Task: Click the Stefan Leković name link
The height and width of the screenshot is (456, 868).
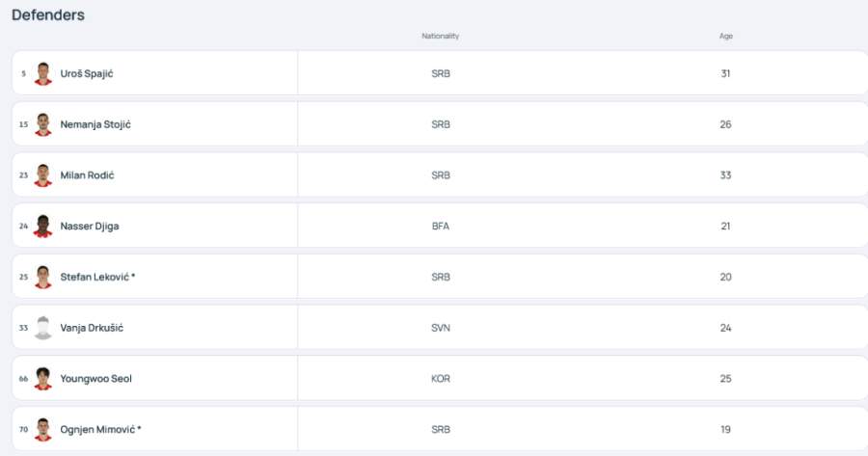Action: click(95, 277)
